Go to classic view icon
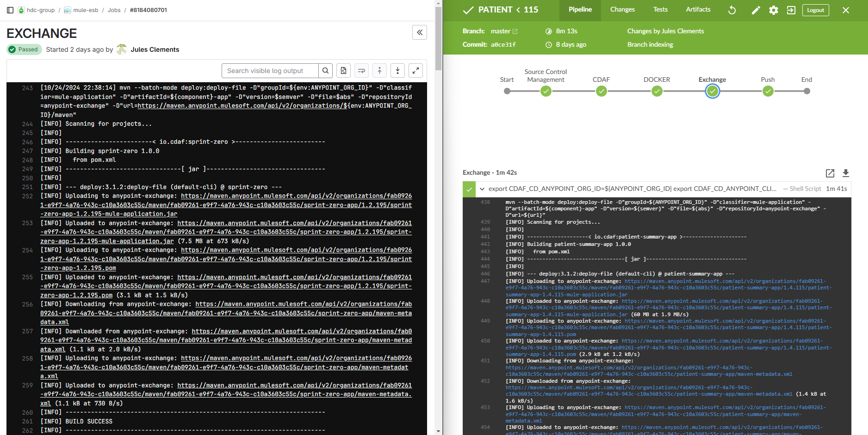Viewport: 868px width, 435px height. click(791, 10)
